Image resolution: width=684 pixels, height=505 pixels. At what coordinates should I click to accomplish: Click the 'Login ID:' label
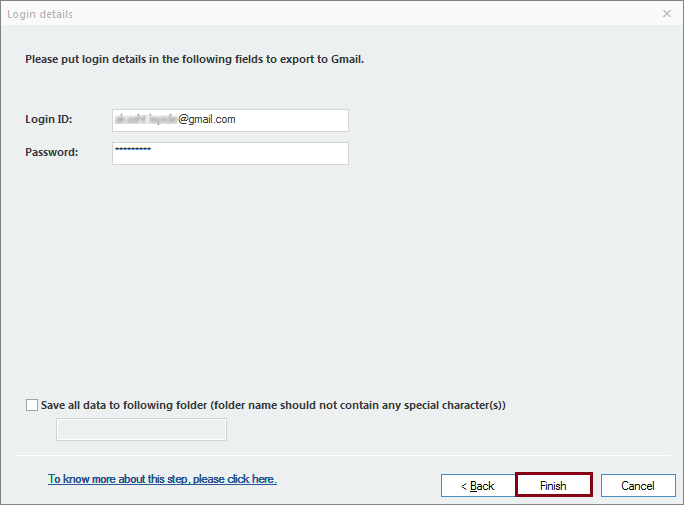point(49,120)
